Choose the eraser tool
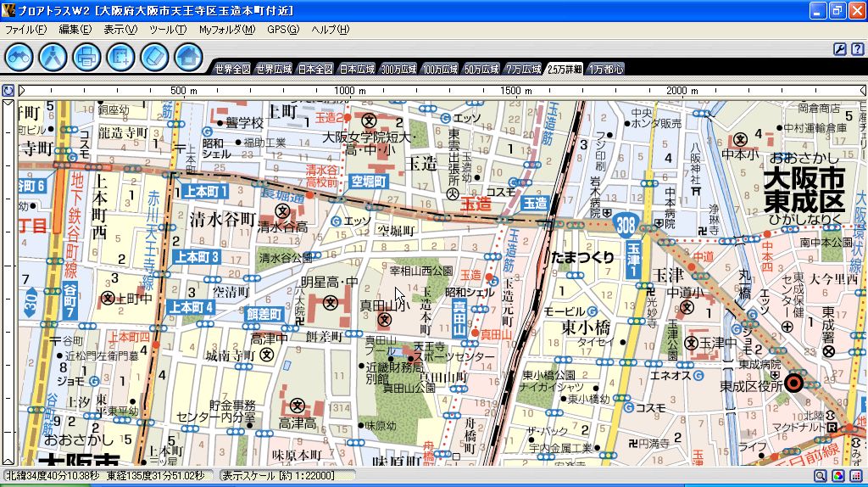The height and width of the screenshot is (487, 868). (x=155, y=57)
